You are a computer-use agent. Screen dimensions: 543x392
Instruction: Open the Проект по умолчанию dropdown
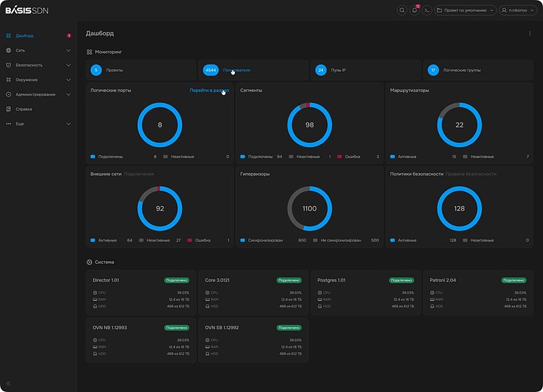click(x=466, y=10)
